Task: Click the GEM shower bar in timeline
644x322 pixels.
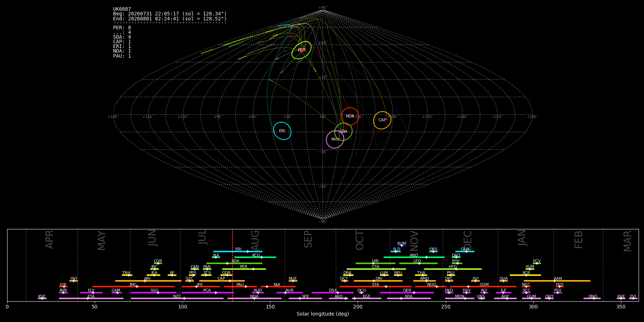Action: tap(465, 252)
